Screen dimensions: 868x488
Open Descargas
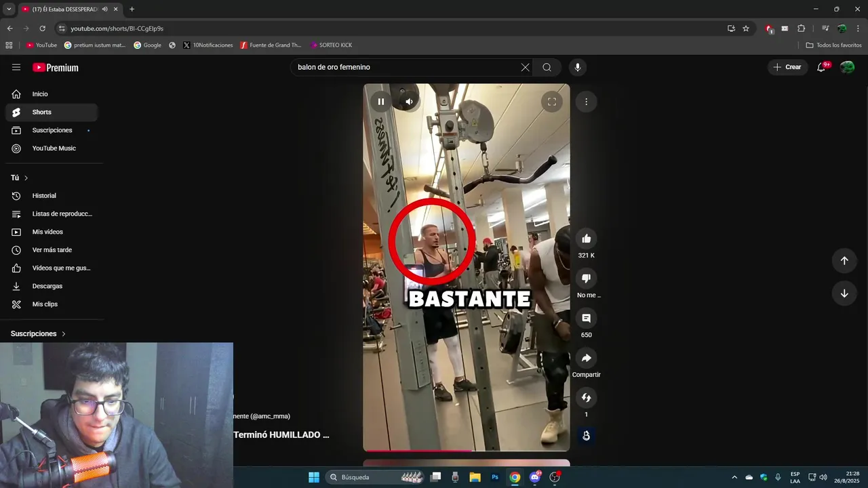pyautogui.click(x=52, y=286)
